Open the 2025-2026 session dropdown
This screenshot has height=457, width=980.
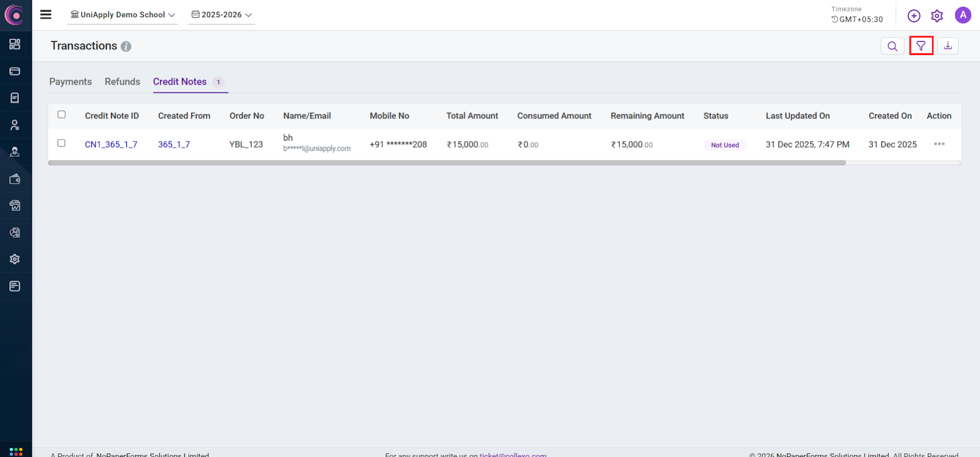(221, 15)
